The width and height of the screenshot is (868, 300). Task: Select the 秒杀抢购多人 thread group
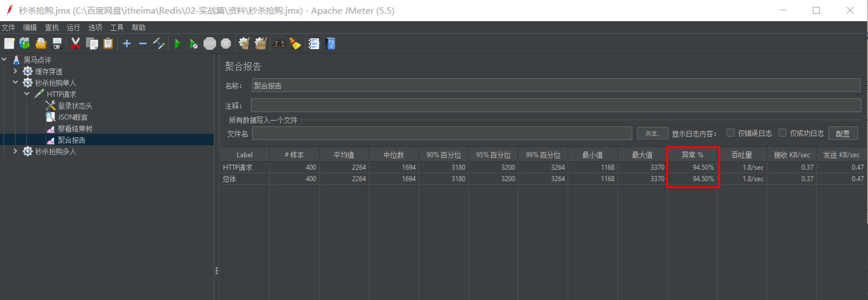(55, 151)
